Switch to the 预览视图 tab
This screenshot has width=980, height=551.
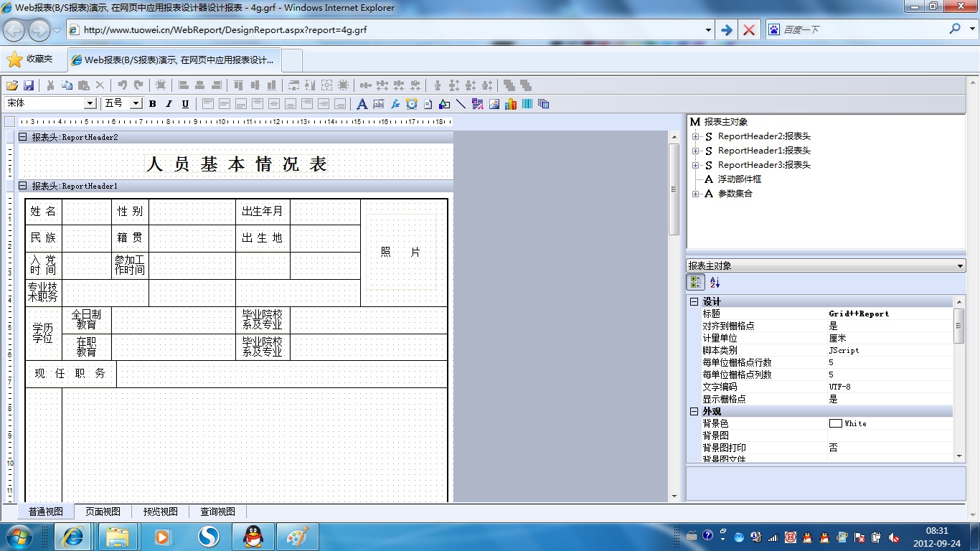pyautogui.click(x=160, y=512)
